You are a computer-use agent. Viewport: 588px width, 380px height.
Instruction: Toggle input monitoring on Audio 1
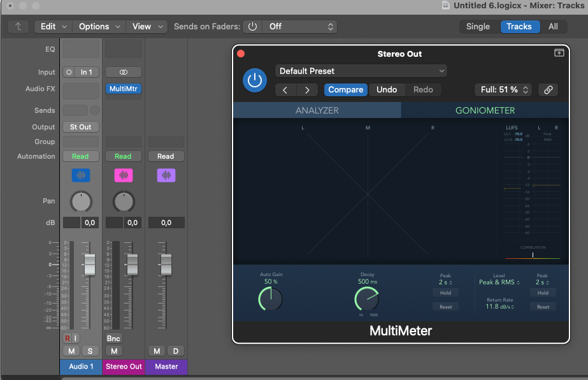75,339
